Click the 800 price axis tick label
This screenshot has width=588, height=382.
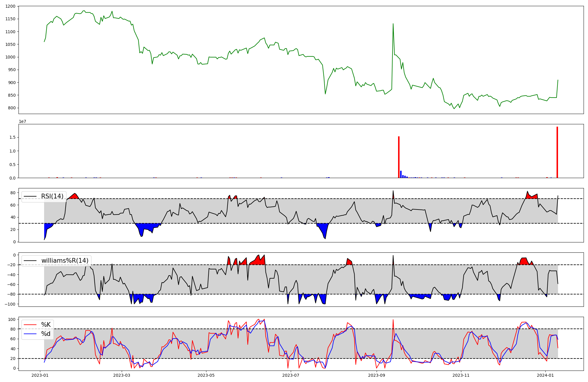click(12, 108)
